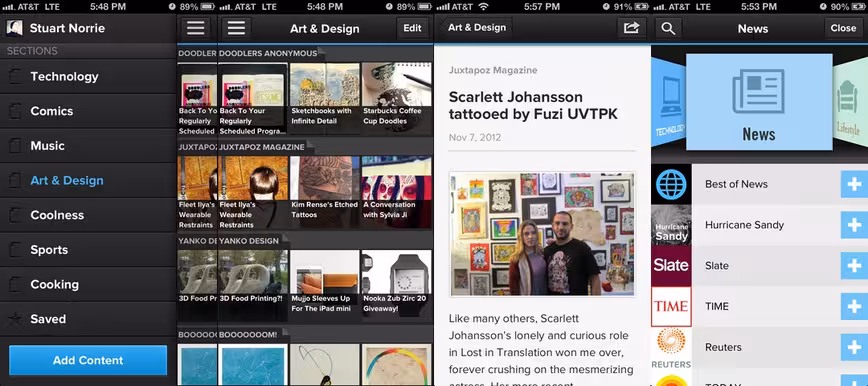
Task: Open the Music section
Action: [x=88, y=146]
